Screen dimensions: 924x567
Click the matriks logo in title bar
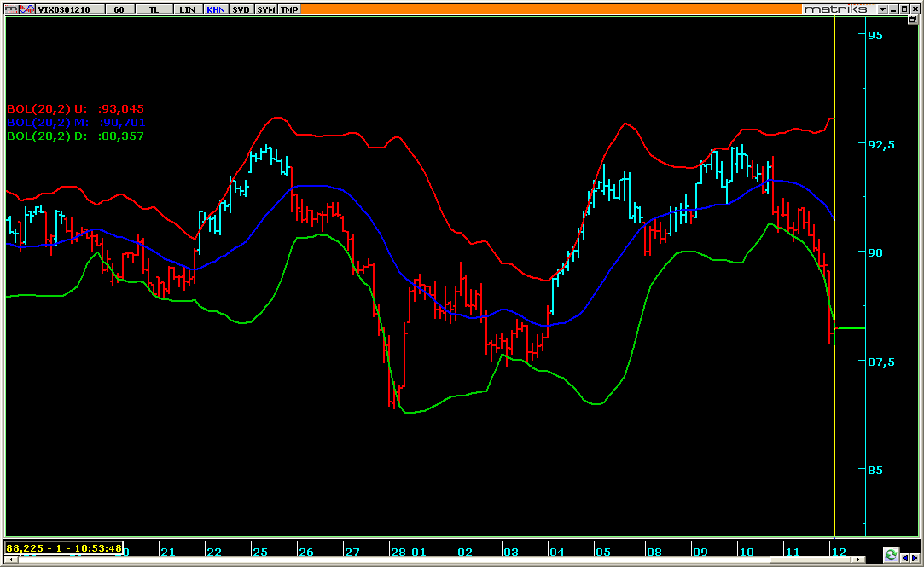(x=834, y=9)
